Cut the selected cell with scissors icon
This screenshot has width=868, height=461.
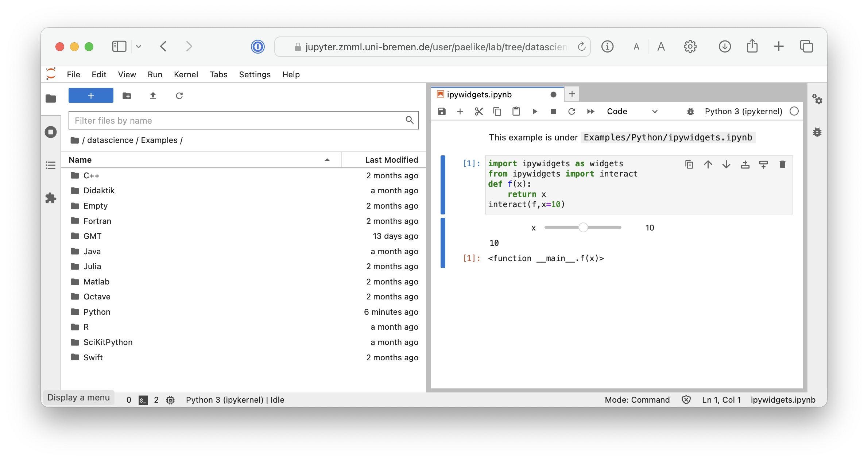(x=479, y=111)
